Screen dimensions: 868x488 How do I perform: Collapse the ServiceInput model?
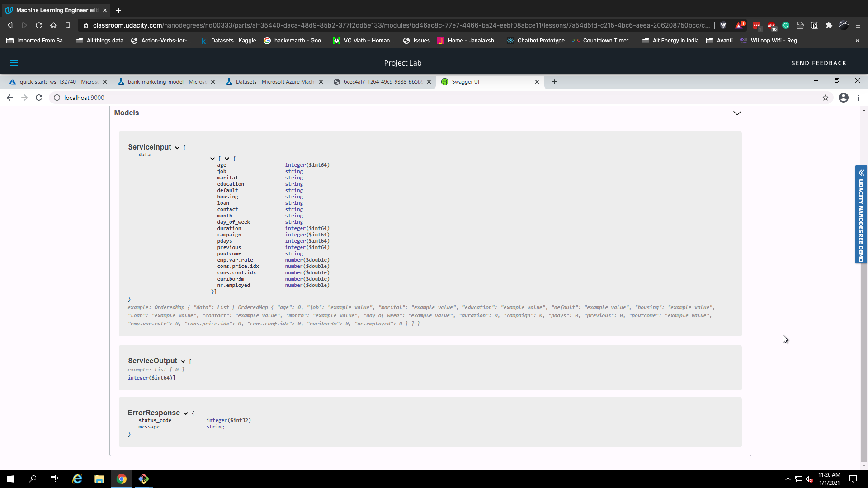(x=177, y=148)
